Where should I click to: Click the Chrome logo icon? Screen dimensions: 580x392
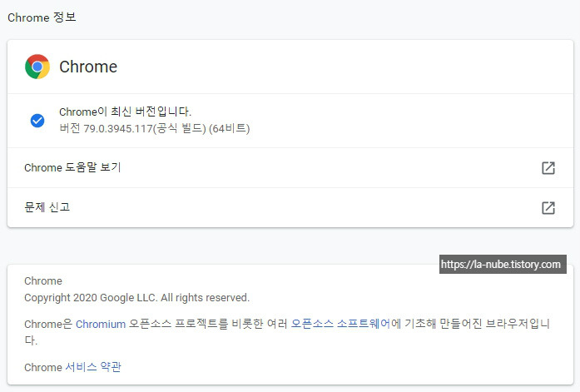tap(37, 67)
